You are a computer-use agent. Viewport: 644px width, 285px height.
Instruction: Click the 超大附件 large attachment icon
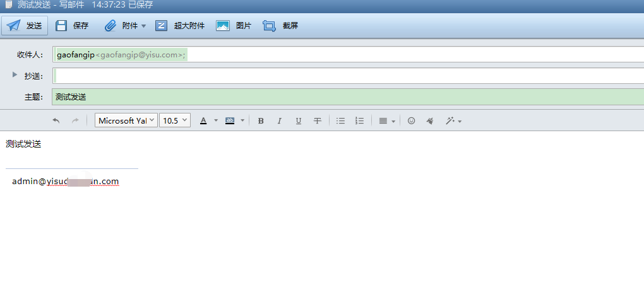coord(161,26)
